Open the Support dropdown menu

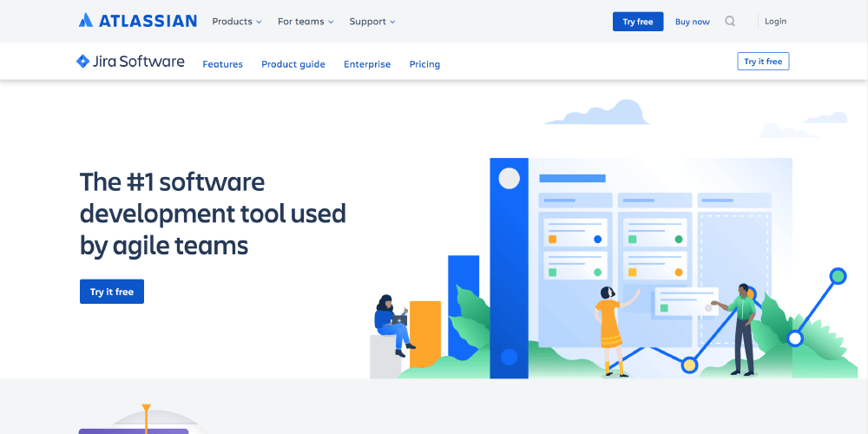(372, 22)
